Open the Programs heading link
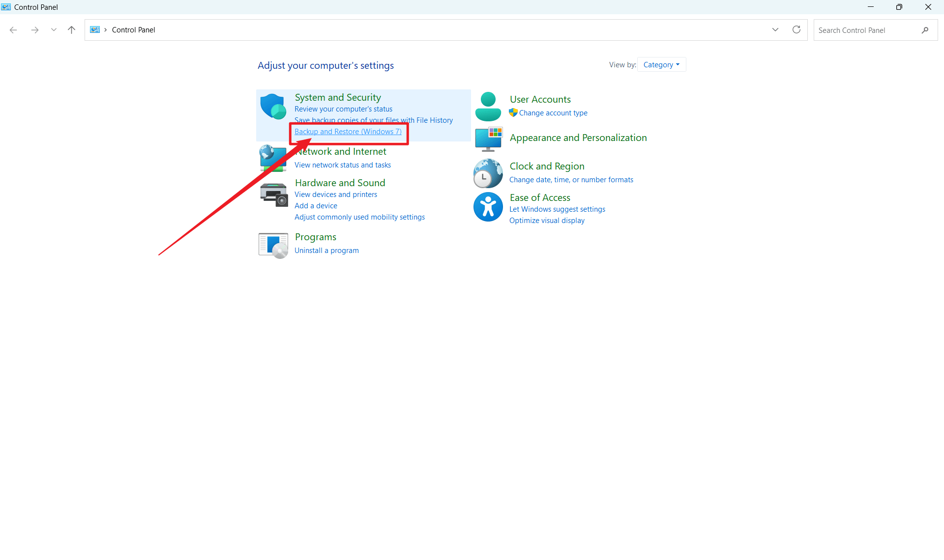Viewport: 944px width, 560px height. pyautogui.click(x=316, y=237)
